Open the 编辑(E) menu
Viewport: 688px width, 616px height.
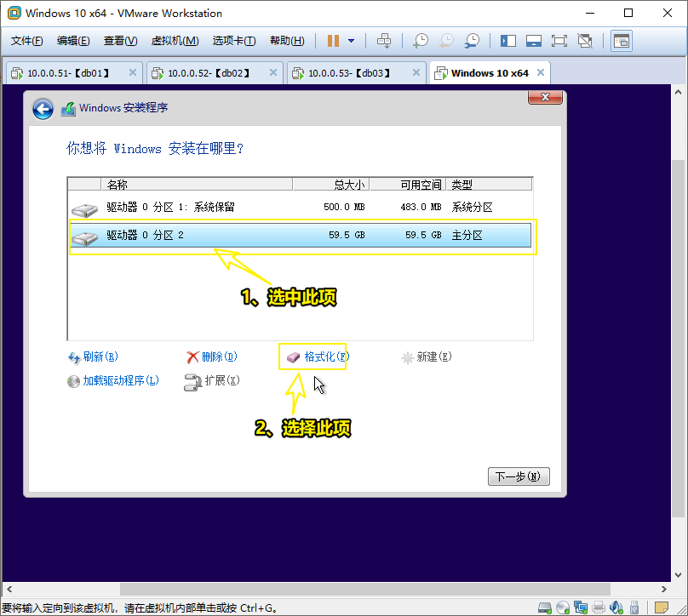click(73, 41)
